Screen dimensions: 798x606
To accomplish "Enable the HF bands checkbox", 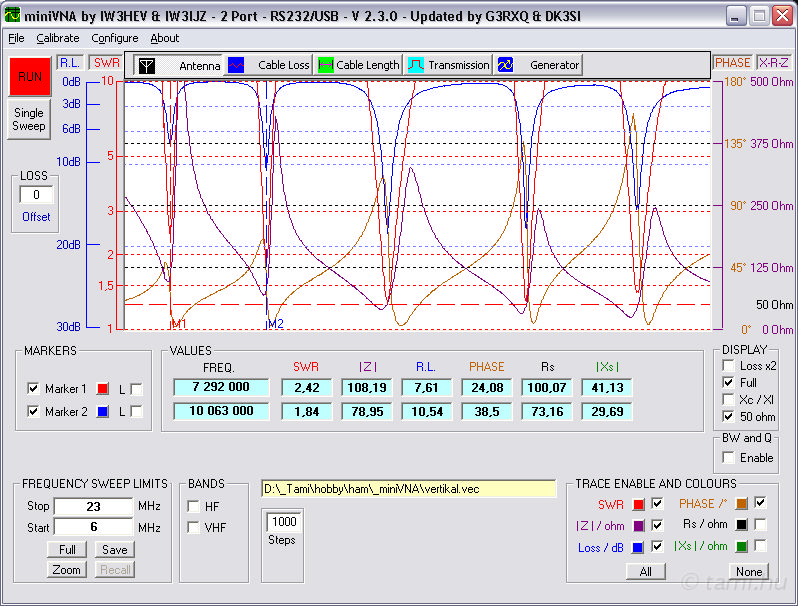I will point(193,506).
